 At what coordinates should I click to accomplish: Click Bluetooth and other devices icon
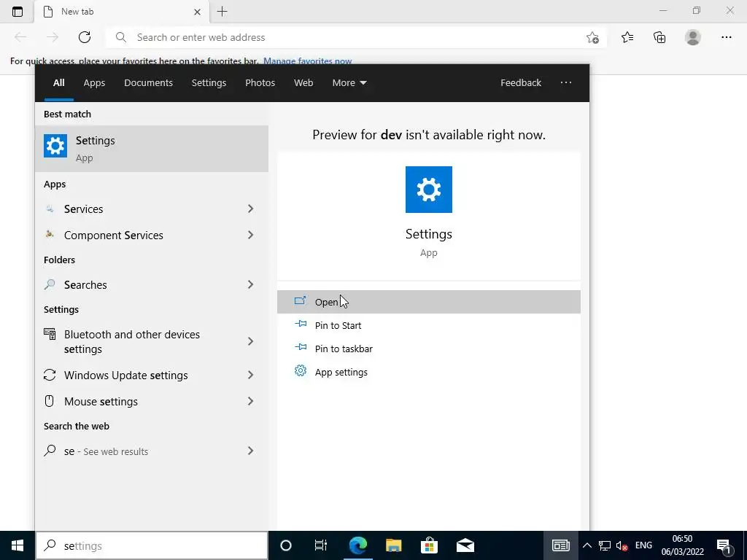pyautogui.click(x=50, y=334)
